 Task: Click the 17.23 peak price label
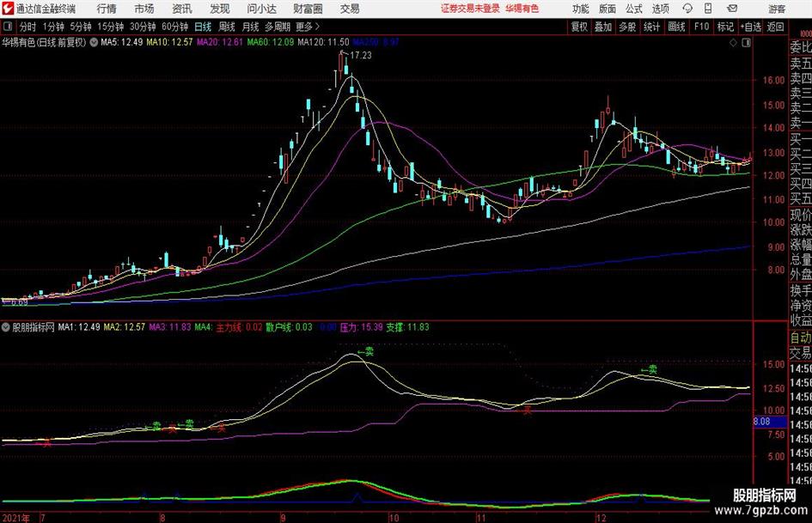(361, 56)
